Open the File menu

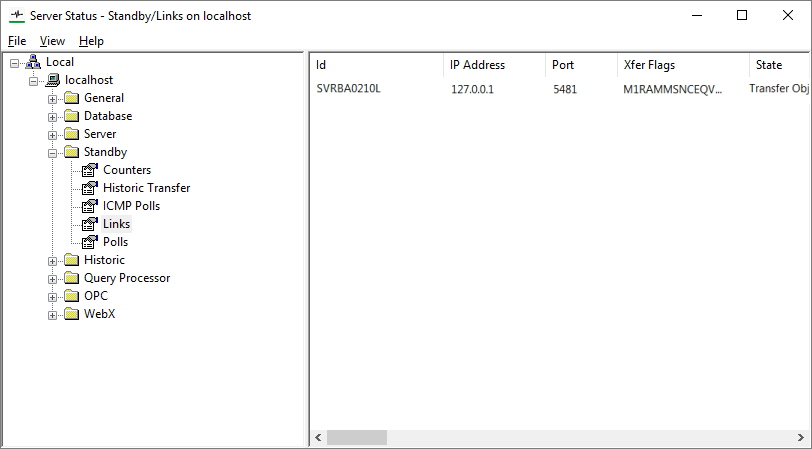(x=17, y=41)
